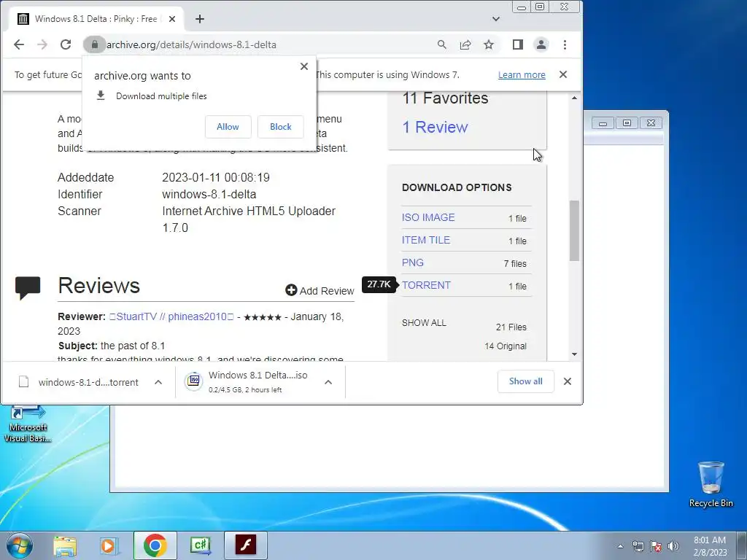The image size is (747, 560).
Task: Click the Addeddate value 2023-01-11 00:08:19
Action: (x=216, y=178)
